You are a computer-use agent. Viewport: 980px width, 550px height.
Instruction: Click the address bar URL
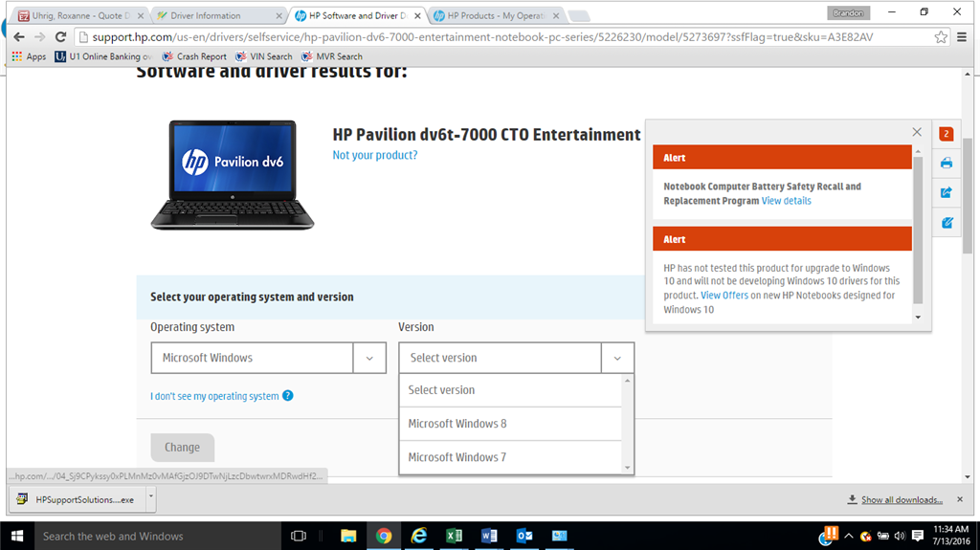(482, 37)
